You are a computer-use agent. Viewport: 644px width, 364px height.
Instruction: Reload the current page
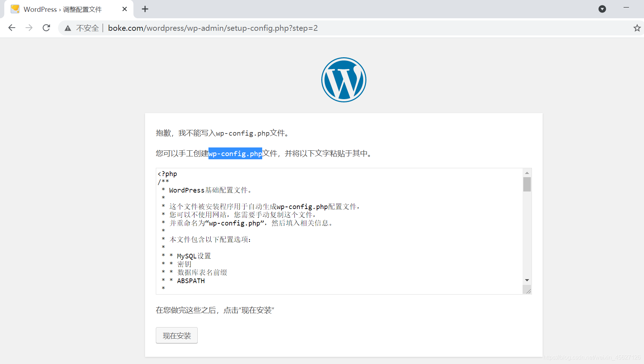click(46, 28)
